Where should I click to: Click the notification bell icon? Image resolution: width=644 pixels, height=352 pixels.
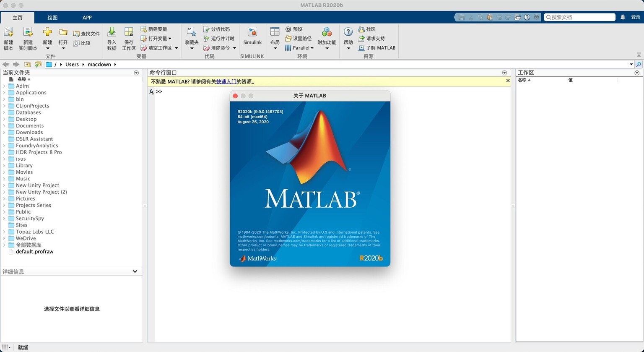coord(623,17)
